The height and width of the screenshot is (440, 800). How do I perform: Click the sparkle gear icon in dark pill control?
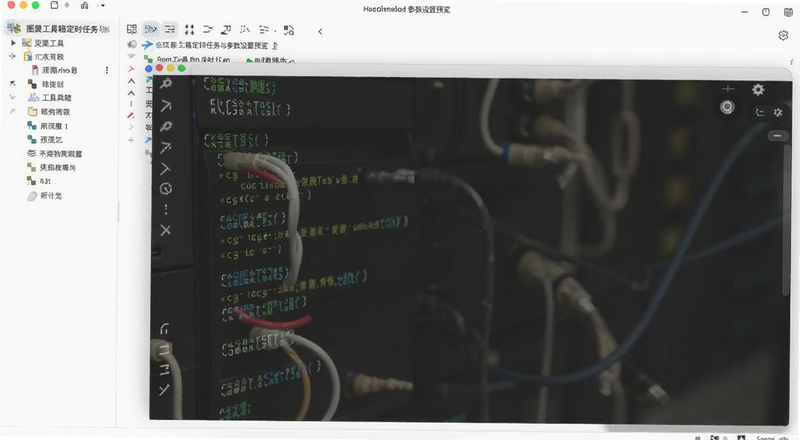pyautogui.click(x=778, y=112)
